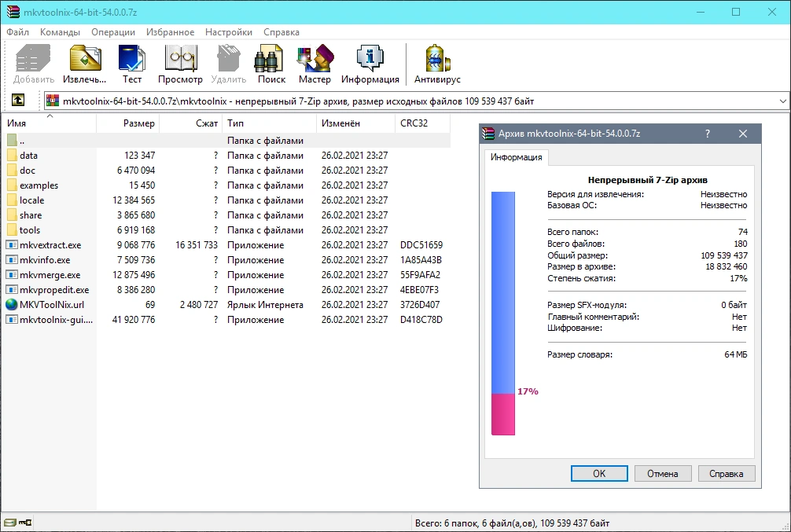Select the locale folder icon
Viewport: 791px width, 532px height.
12,200
